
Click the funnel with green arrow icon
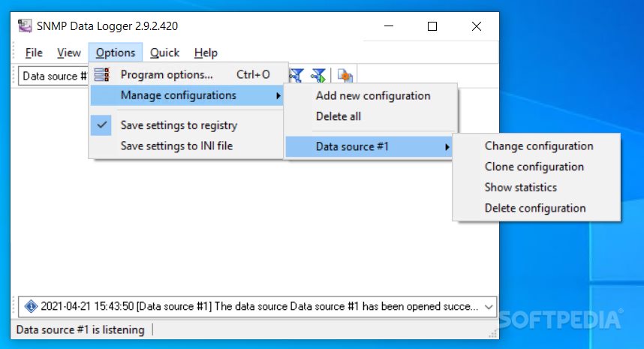pos(318,76)
